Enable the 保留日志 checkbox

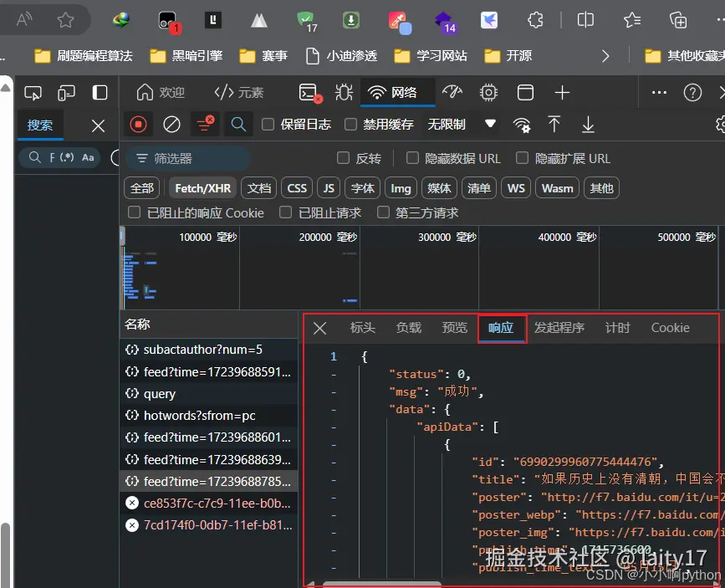(268, 125)
